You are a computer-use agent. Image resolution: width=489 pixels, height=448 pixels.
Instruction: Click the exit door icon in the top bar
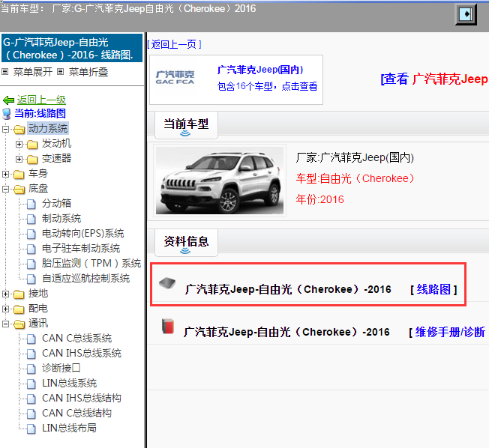pyautogui.click(x=466, y=14)
